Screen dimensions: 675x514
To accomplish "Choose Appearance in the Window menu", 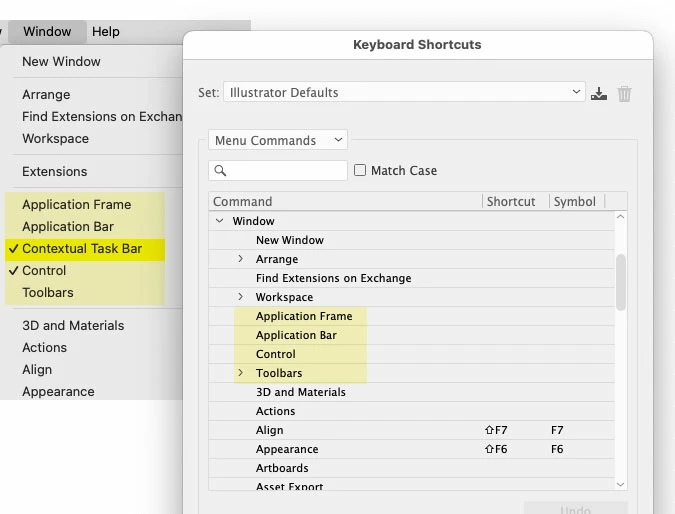I will [x=59, y=392].
